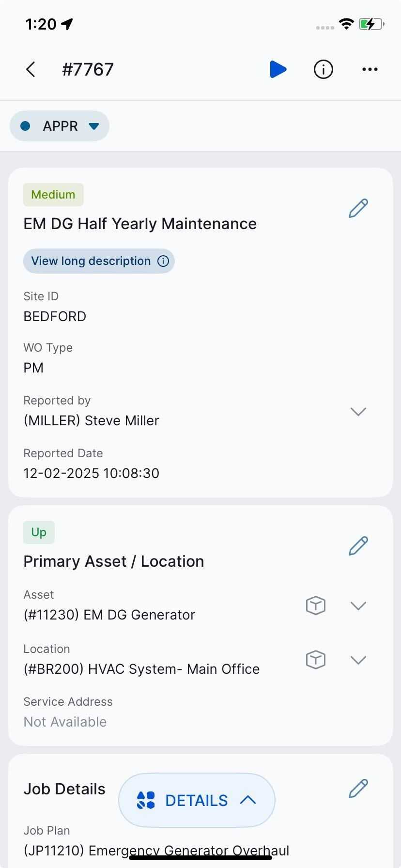
Task: Tap the battery charging indicator
Action: [371, 24]
